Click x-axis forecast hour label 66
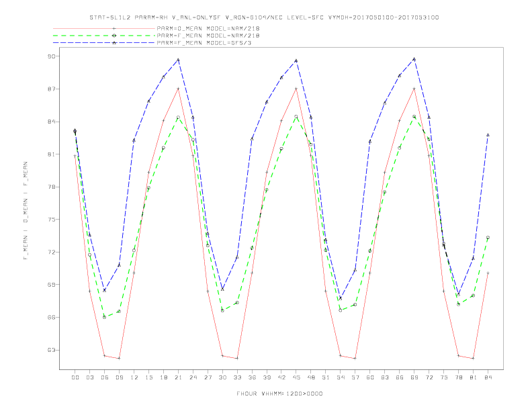This screenshot has width=532, height=411. click(x=400, y=377)
